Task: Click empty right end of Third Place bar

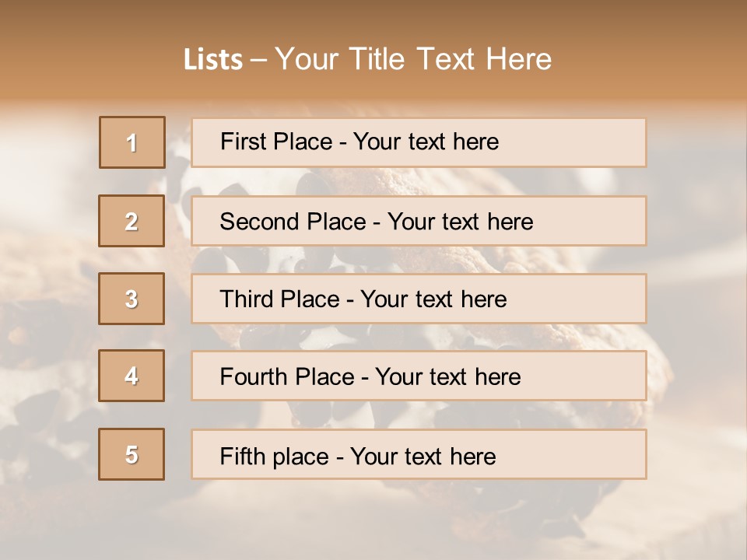Action: click(591, 299)
